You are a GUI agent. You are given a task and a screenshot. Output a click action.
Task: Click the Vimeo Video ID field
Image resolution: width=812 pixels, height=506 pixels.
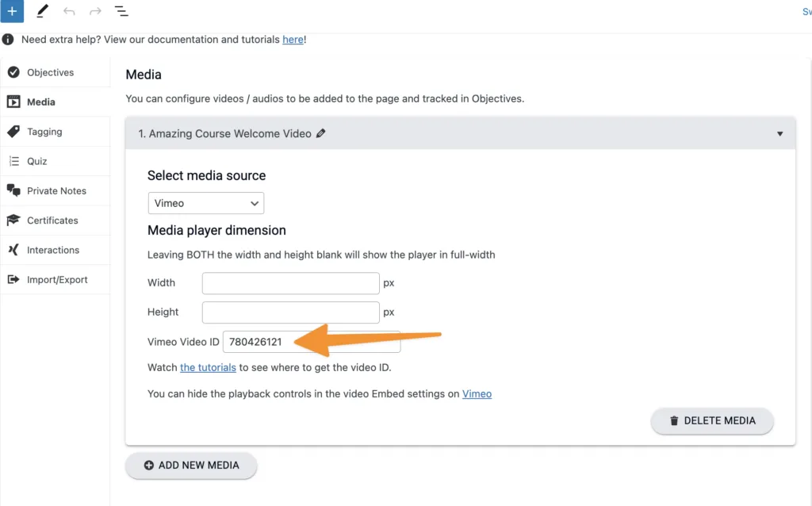pos(311,342)
